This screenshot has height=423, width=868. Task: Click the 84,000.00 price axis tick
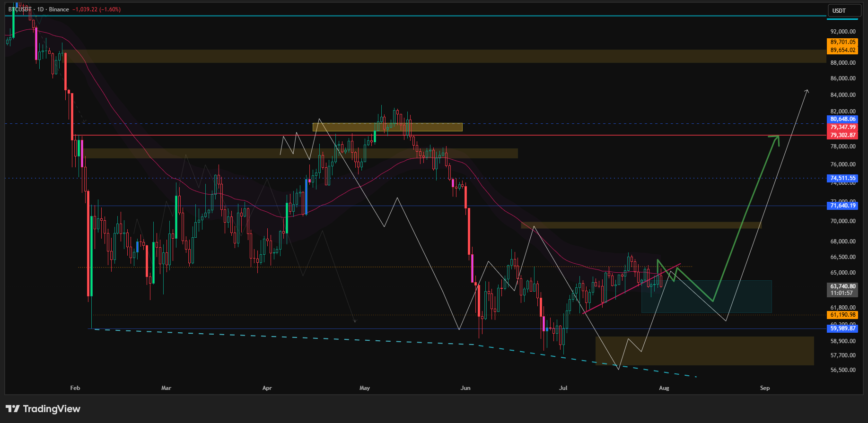point(843,95)
